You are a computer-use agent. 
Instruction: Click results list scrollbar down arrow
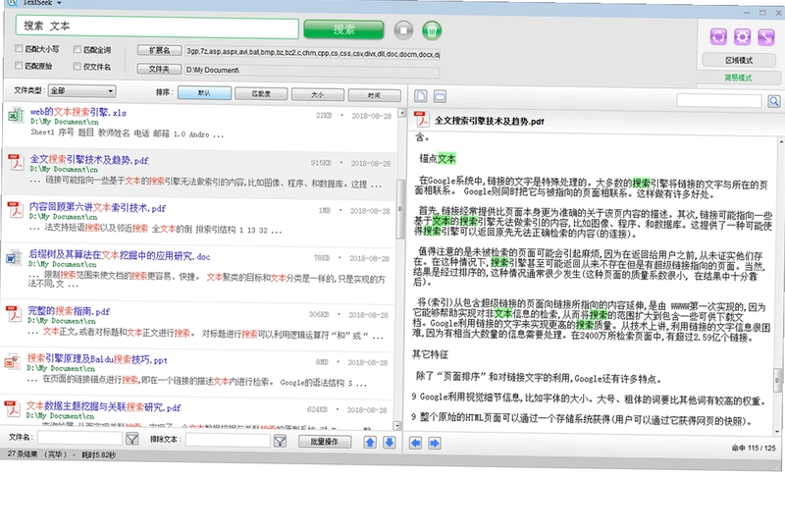tap(397, 425)
